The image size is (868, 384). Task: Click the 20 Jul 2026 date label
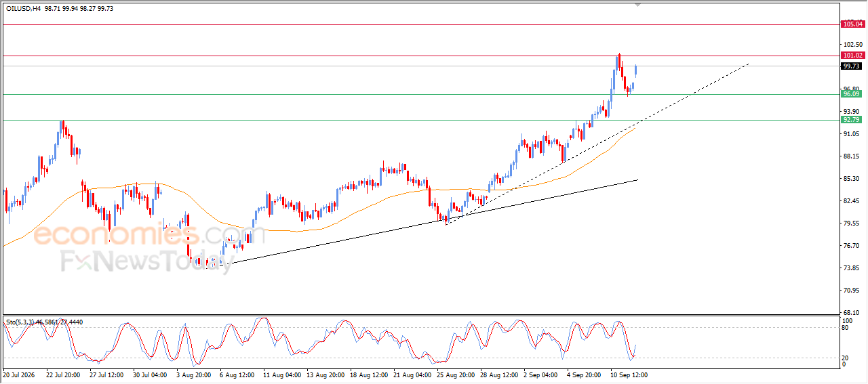(20, 374)
